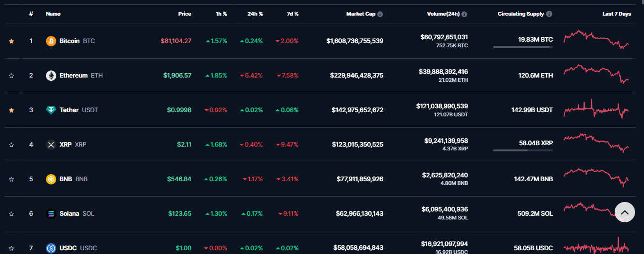This screenshot has height=254, width=644.
Task: Open the Volume(24h) info icon
Action: pos(464,14)
